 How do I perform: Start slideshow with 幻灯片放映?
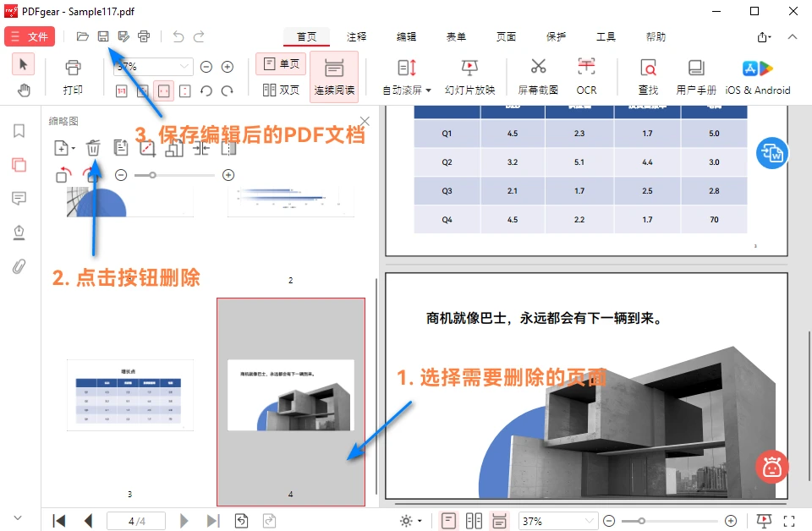(x=469, y=76)
